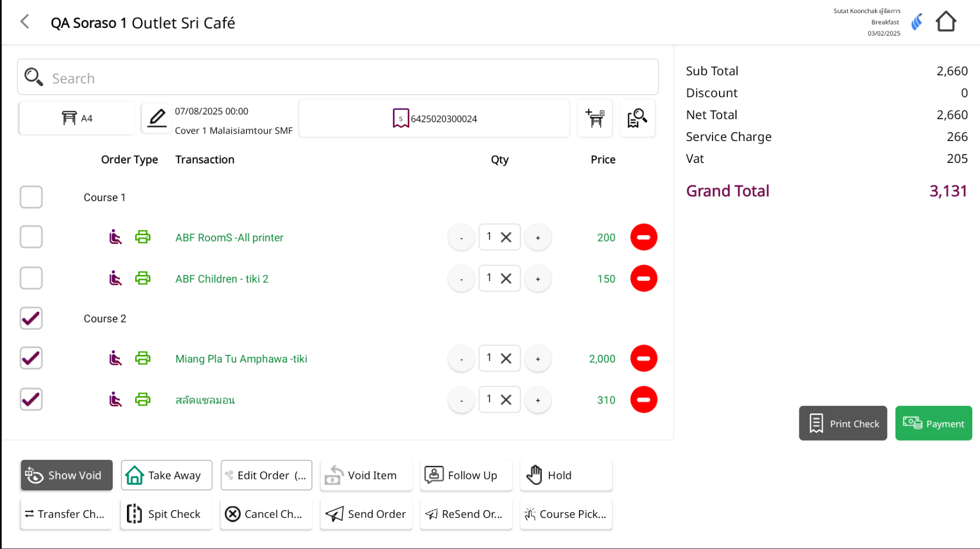Click the Show Void button
Screen dimensions: 980x549
67,475
